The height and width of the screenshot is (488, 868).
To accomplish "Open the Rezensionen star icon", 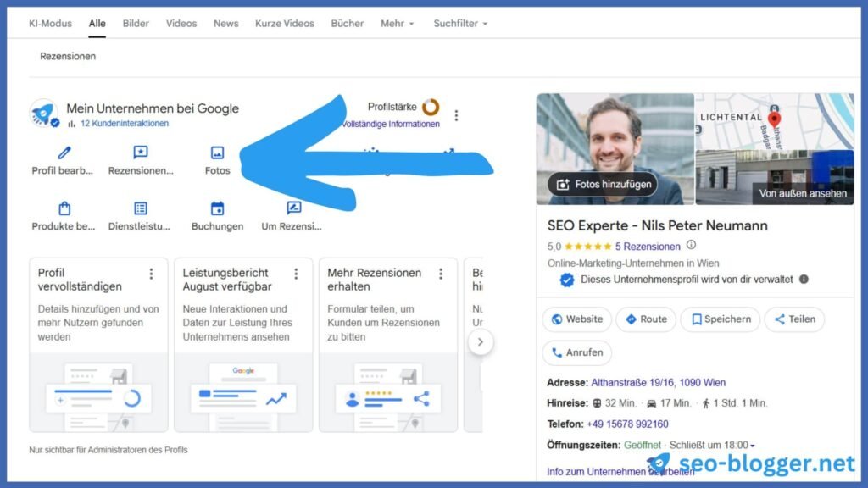I will pos(141,152).
